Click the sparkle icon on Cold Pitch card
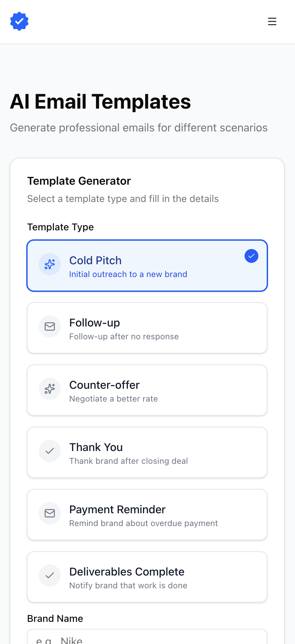295x644 pixels. [50, 264]
